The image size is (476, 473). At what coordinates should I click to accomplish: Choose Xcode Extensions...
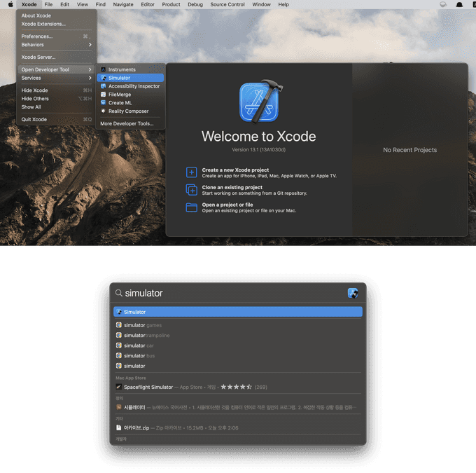point(57,24)
